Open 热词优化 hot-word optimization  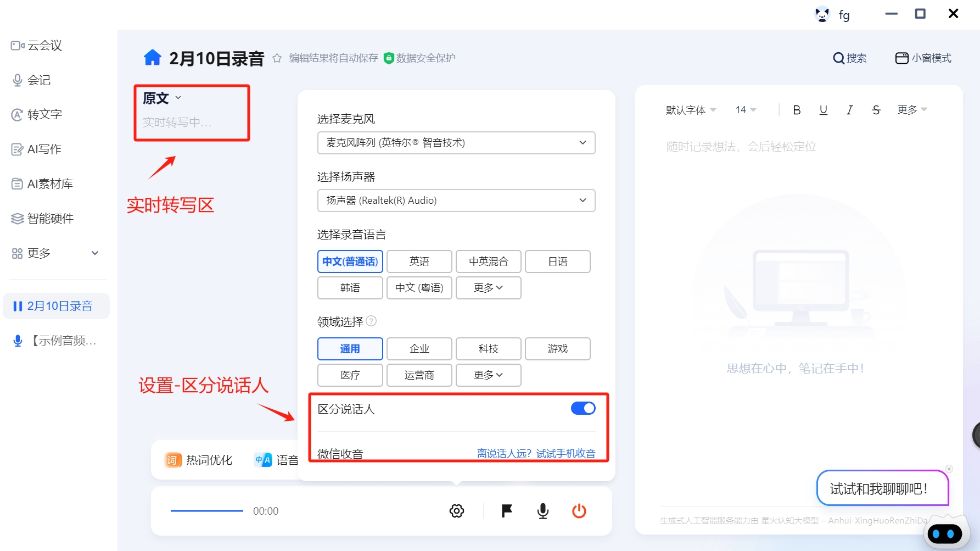[199, 460]
